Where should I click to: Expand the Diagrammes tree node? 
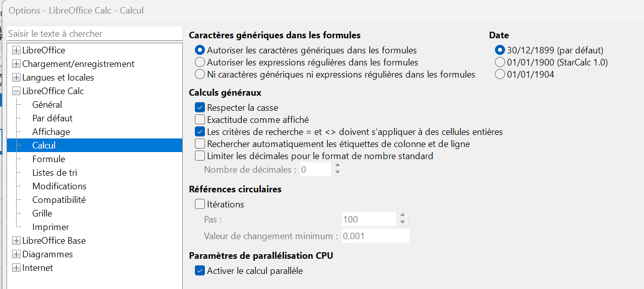[17, 254]
